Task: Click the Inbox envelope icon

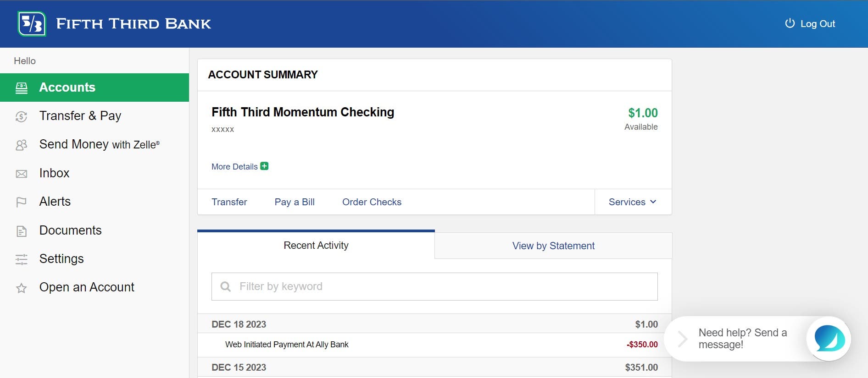Action: (22, 174)
